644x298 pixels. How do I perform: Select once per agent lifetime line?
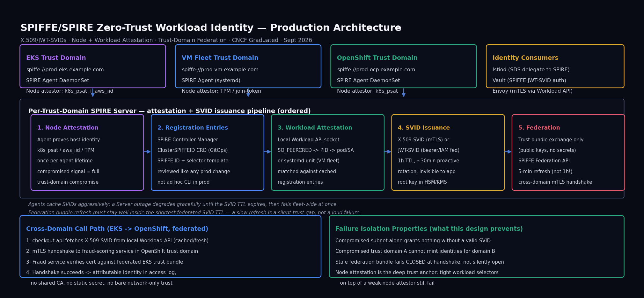[65, 161]
